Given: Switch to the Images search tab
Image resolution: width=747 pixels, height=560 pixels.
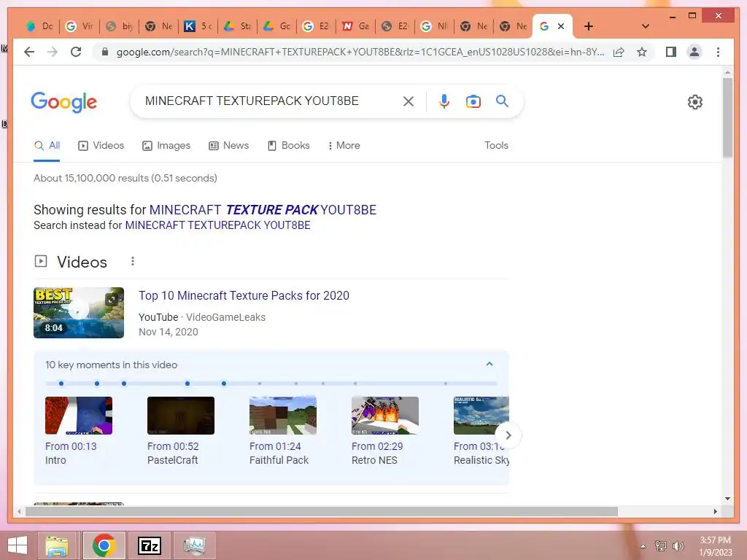Looking at the screenshot, I should tap(166, 145).
